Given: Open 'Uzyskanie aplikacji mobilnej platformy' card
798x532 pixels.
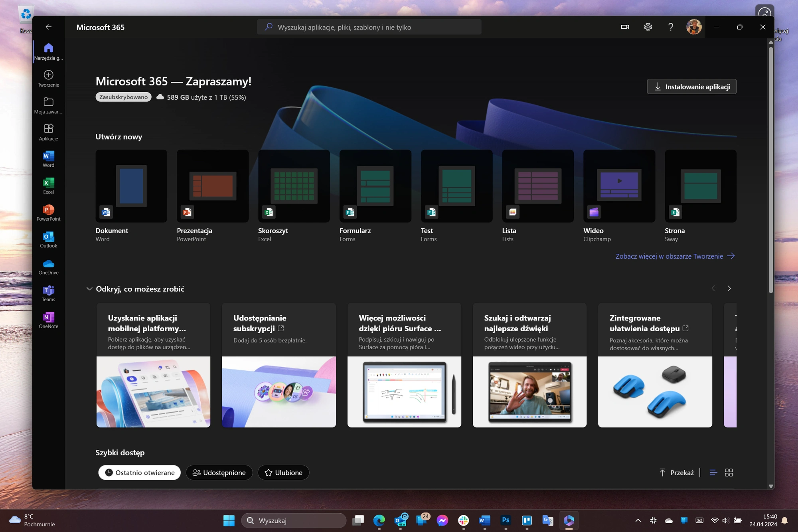Looking at the screenshot, I should (x=153, y=365).
